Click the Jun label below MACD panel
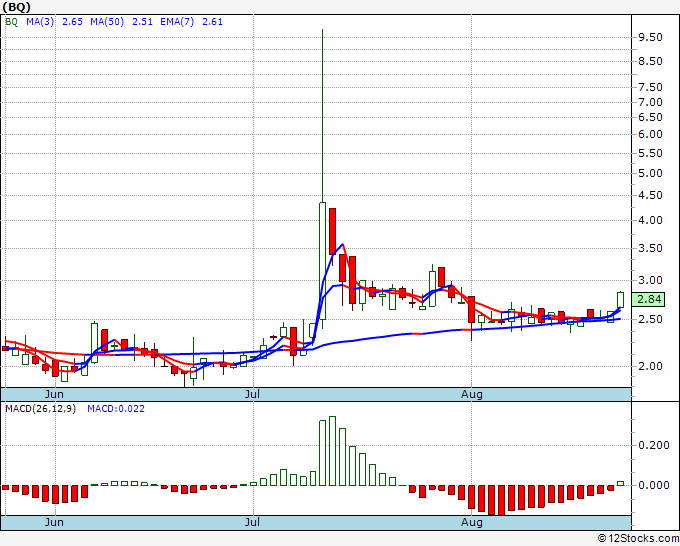Image resolution: width=680 pixels, height=546 pixels. pyautogui.click(x=54, y=522)
